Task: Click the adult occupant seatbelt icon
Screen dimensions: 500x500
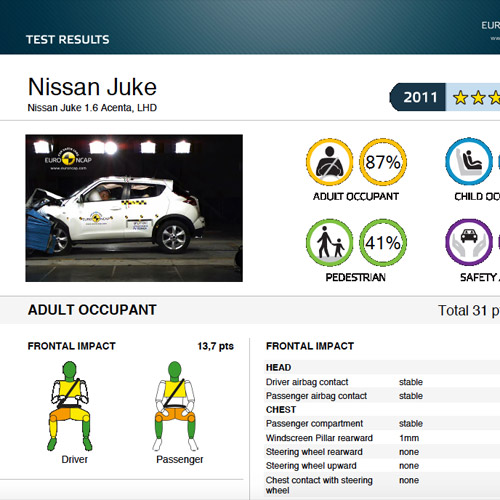Action: coord(329,162)
